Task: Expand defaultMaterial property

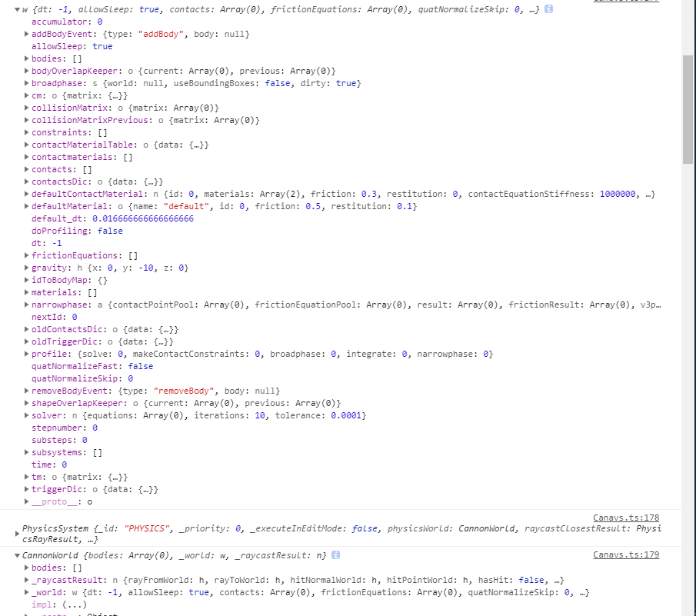Action: (26, 206)
